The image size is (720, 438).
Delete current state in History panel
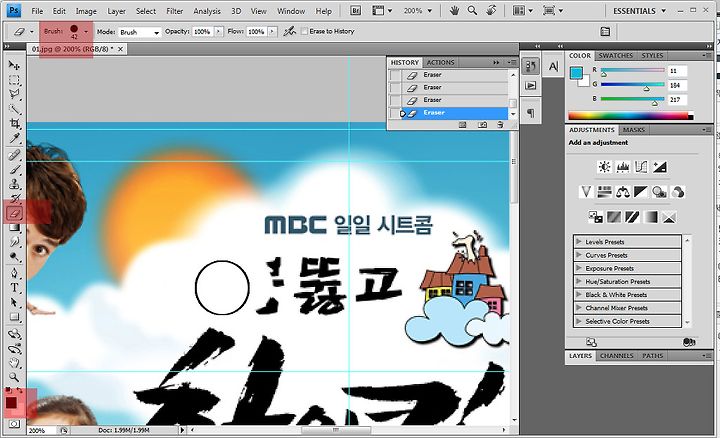point(500,125)
